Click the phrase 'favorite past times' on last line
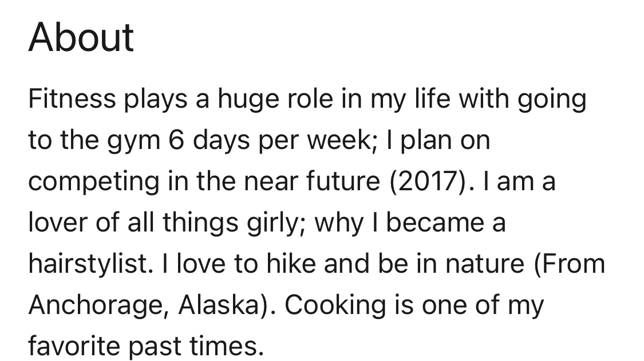 [x=145, y=346]
